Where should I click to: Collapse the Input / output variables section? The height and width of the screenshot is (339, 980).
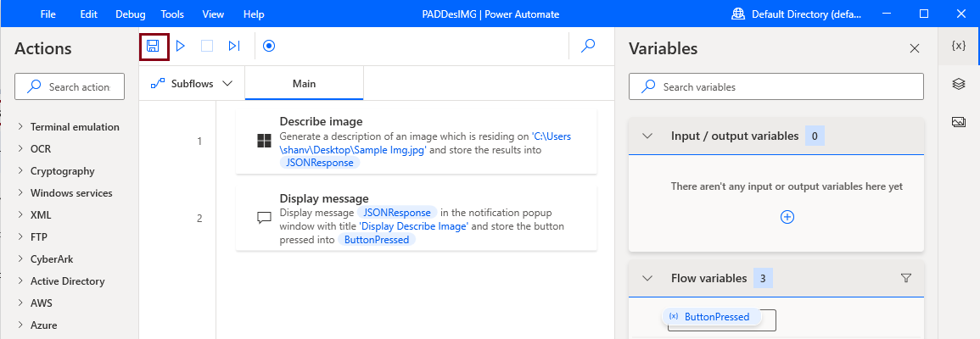click(647, 136)
